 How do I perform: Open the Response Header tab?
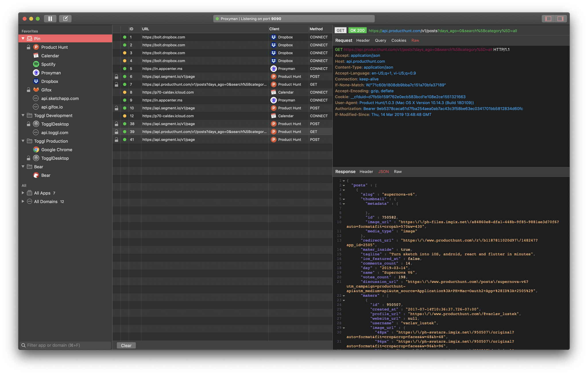(366, 172)
